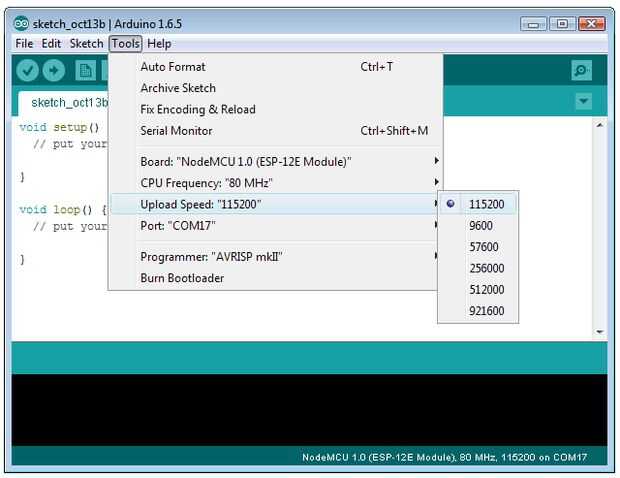
Task: Choose Auto Format from Tools menu
Action: [x=276, y=67]
